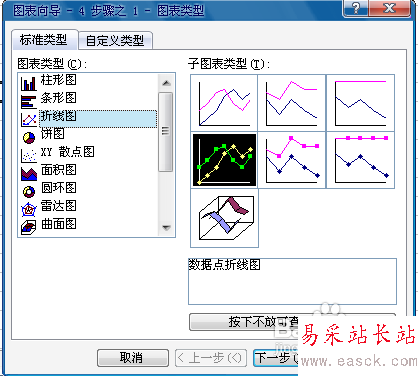Select the 面积图 area chart icon
The height and width of the screenshot is (376, 418).
pos(29,174)
